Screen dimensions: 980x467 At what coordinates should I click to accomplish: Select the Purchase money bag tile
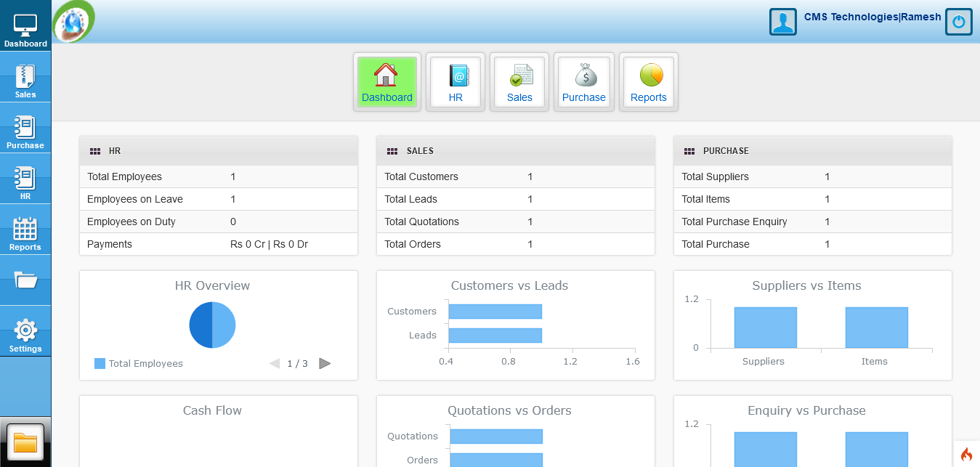pos(583,82)
